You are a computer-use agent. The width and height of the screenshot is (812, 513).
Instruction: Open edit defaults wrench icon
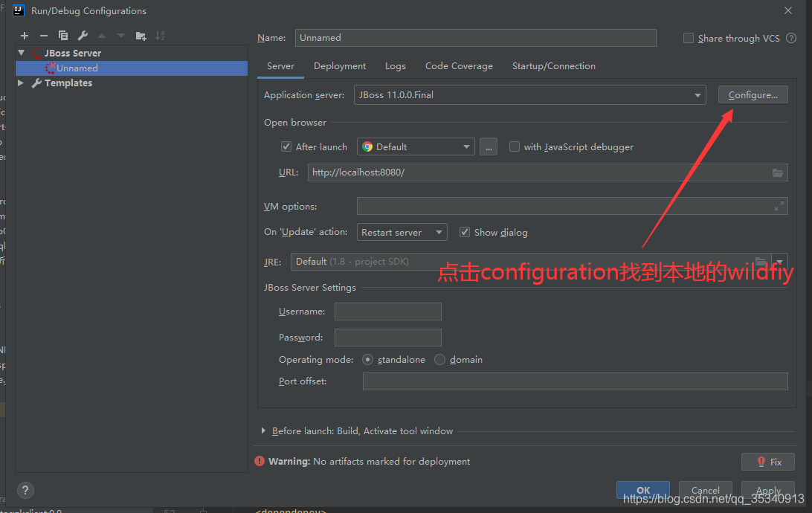click(x=83, y=36)
